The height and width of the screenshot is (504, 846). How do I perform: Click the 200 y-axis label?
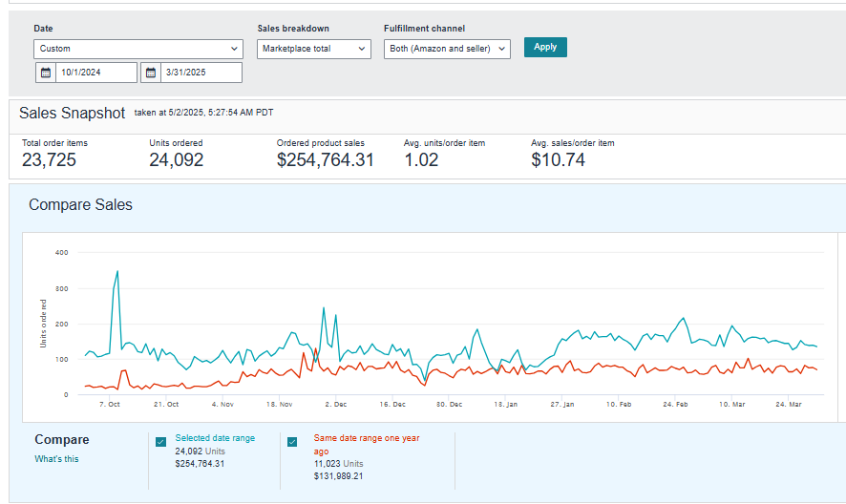point(61,325)
